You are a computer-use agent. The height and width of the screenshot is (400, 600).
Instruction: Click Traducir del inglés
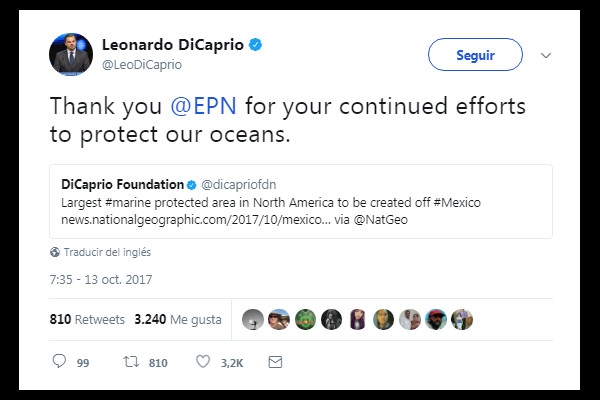pyautogui.click(x=108, y=252)
